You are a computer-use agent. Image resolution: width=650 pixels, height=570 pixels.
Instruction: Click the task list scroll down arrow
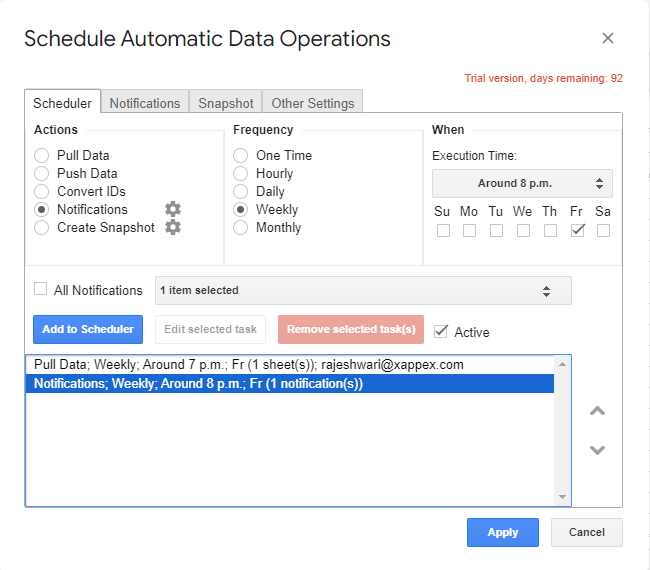[x=563, y=497]
